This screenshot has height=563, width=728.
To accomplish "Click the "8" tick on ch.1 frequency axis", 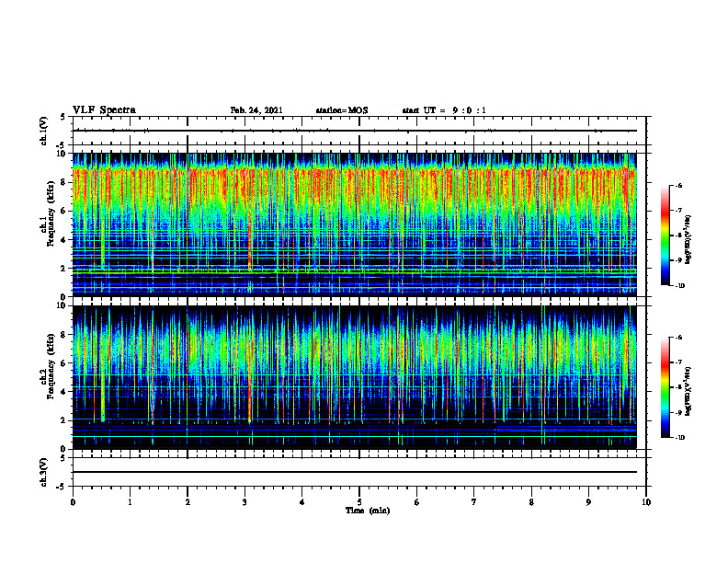I will (x=64, y=182).
